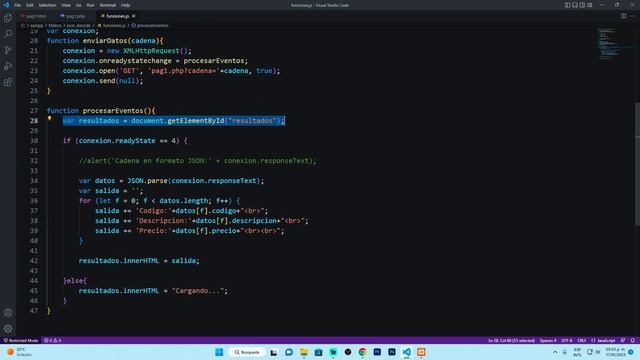Click 'JSON.parse(conexion.responseText)' on line 34
The image size is (640, 360).
pyautogui.click(x=193, y=181)
